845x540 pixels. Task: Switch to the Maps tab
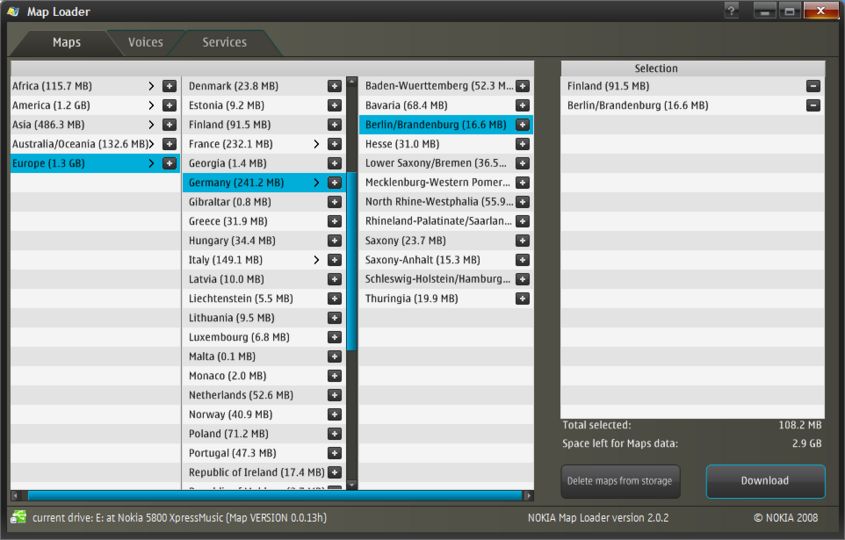tap(66, 43)
